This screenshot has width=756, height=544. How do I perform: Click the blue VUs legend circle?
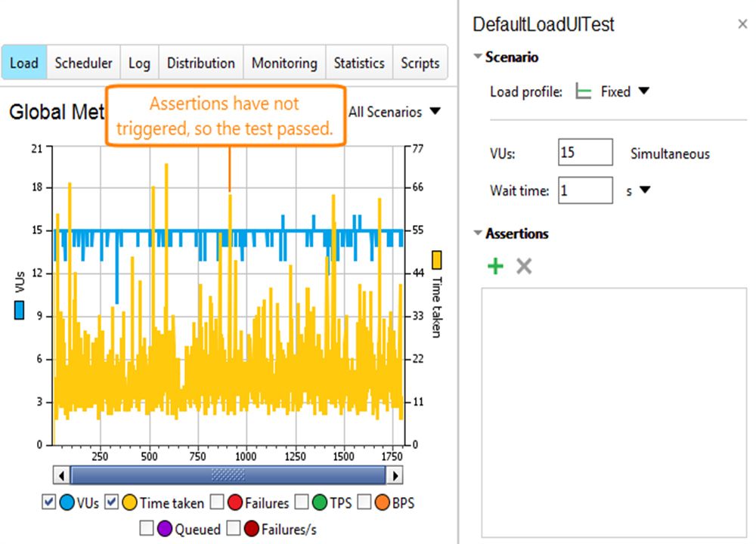[67, 502]
